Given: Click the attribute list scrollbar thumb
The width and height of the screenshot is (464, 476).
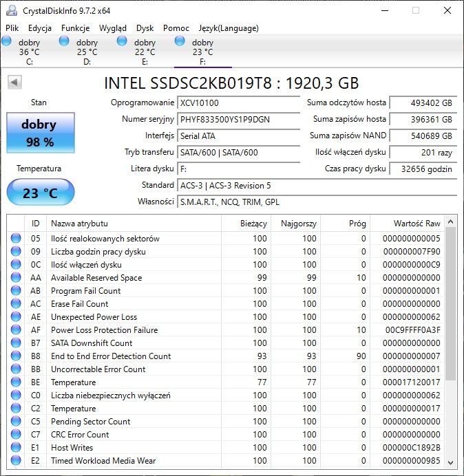Looking at the screenshot, I should pos(451,303).
